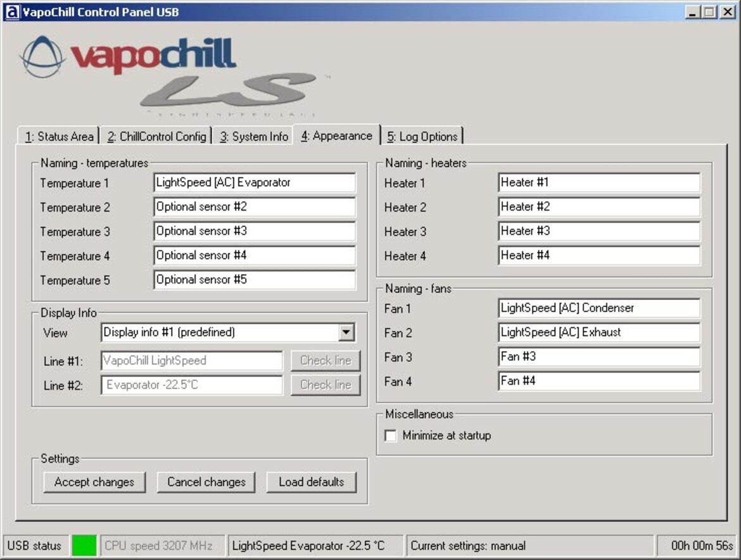Click into the Heater 3 name field
The width and height of the screenshot is (741, 560).
(x=599, y=232)
